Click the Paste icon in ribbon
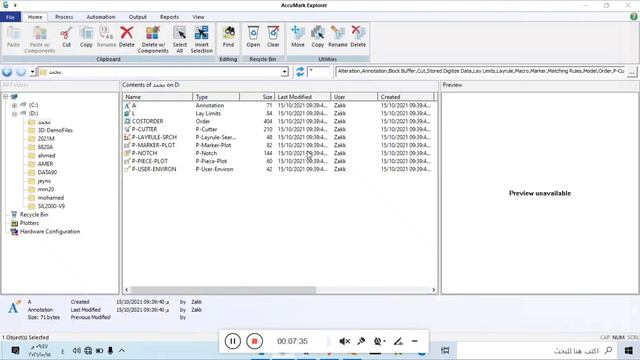The height and width of the screenshot is (360, 640). (13, 33)
